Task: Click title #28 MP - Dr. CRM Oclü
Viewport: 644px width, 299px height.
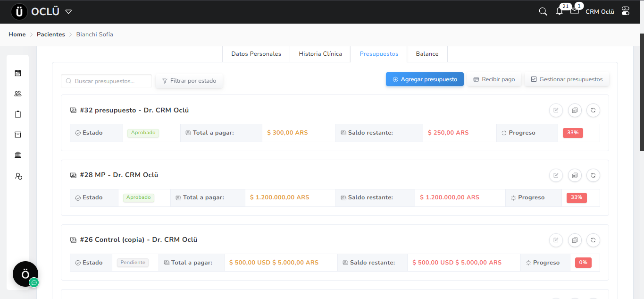Action: click(x=119, y=175)
